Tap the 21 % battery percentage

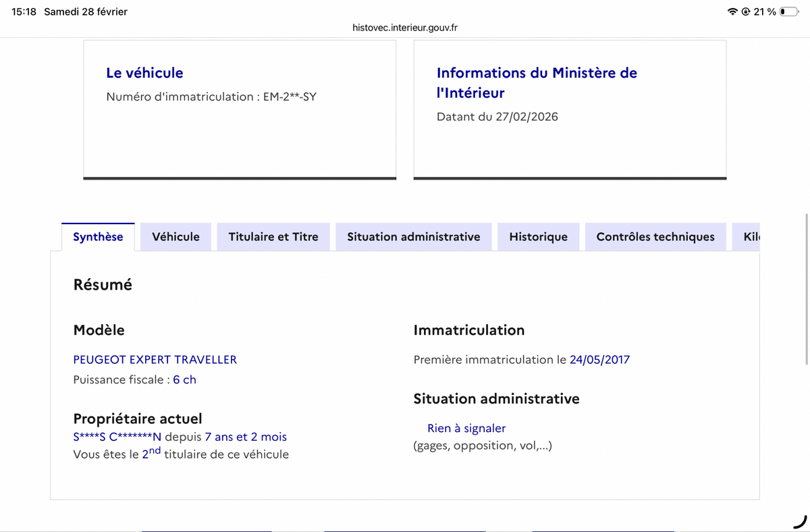point(765,12)
